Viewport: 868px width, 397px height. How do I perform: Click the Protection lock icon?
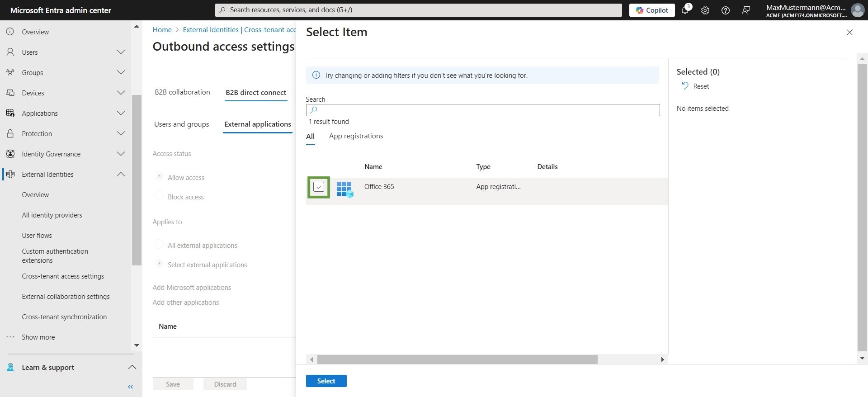tap(10, 133)
